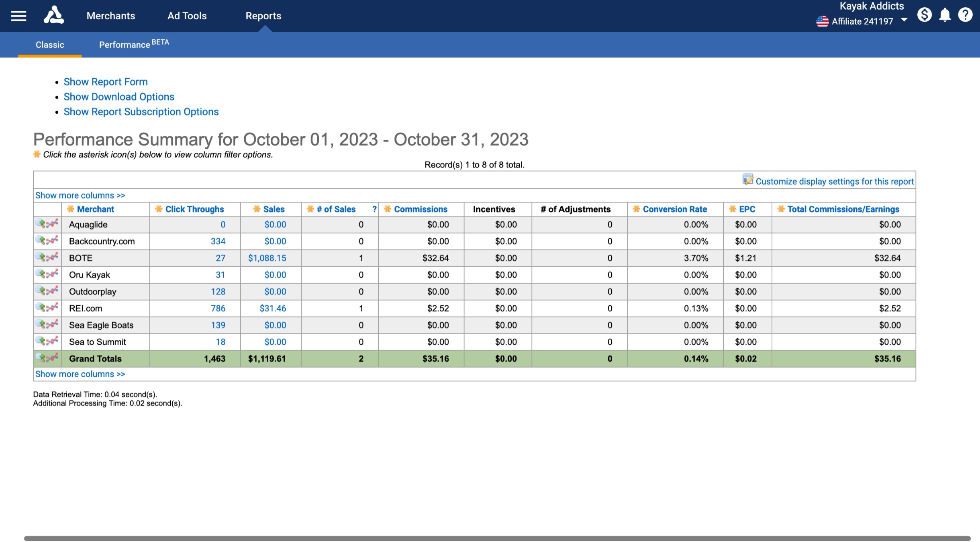Click the Commissions asterisk filter icon

(388, 209)
